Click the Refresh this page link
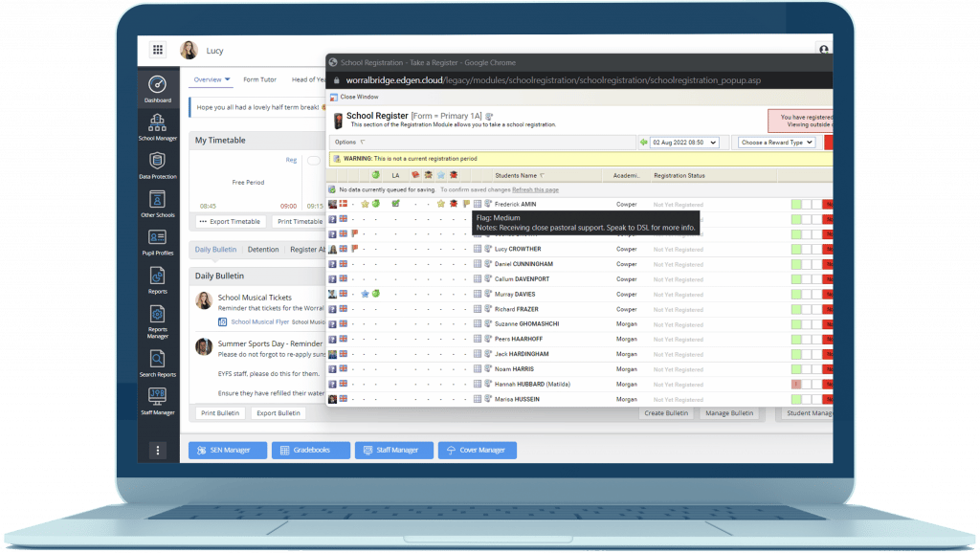Viewport: 980px width, 553px height. (536, 190)
